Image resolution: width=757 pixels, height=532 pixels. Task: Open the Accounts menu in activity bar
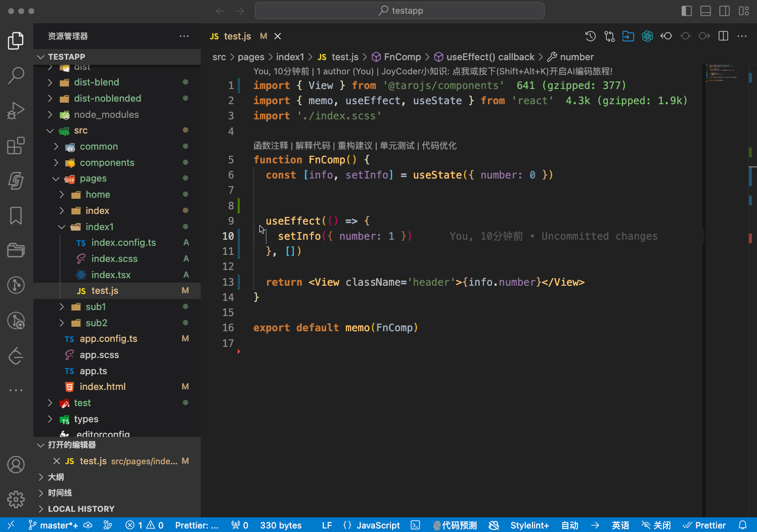16,464
